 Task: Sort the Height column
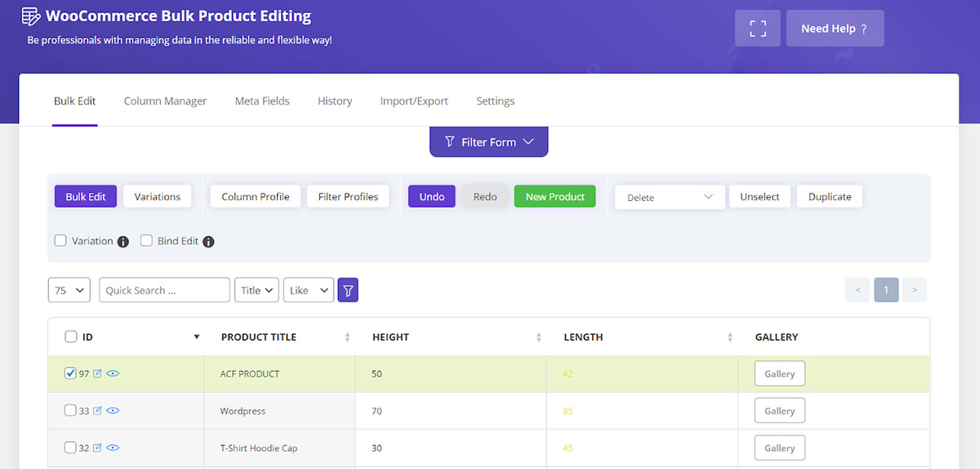(x=538, y=337)
